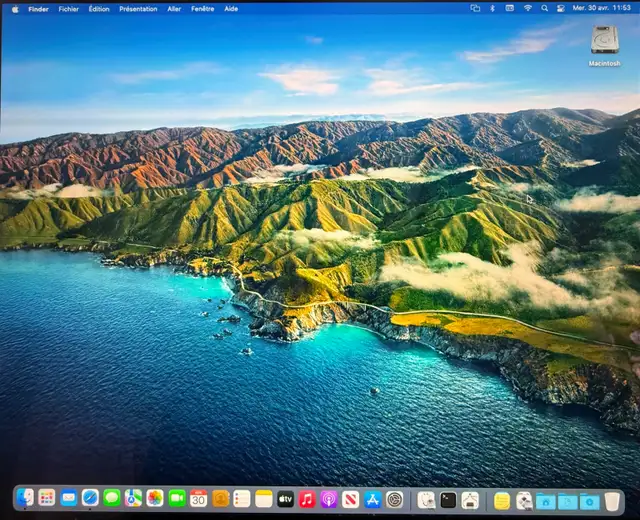
Task: Open the Édition menu
Action: pyautogui.click(x=99, y=9)
